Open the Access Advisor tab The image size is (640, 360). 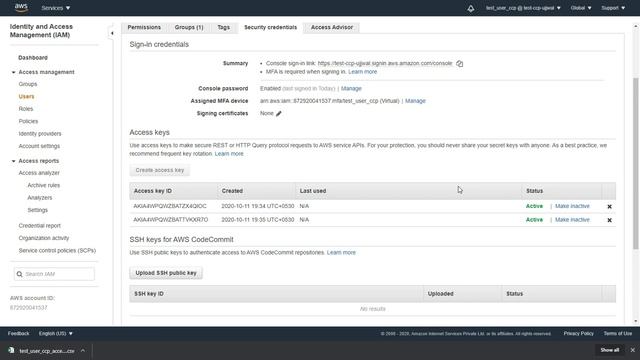(331, 27)
